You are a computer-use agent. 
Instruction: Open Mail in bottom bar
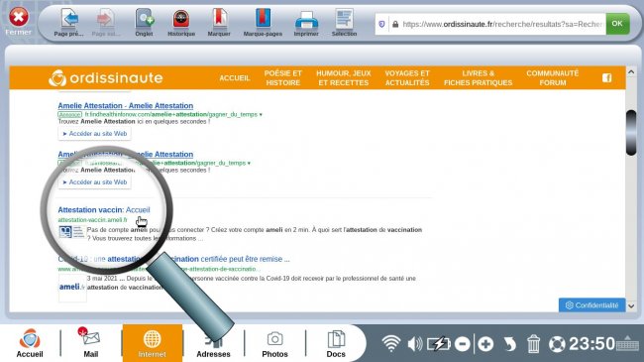tap(91, 343)
